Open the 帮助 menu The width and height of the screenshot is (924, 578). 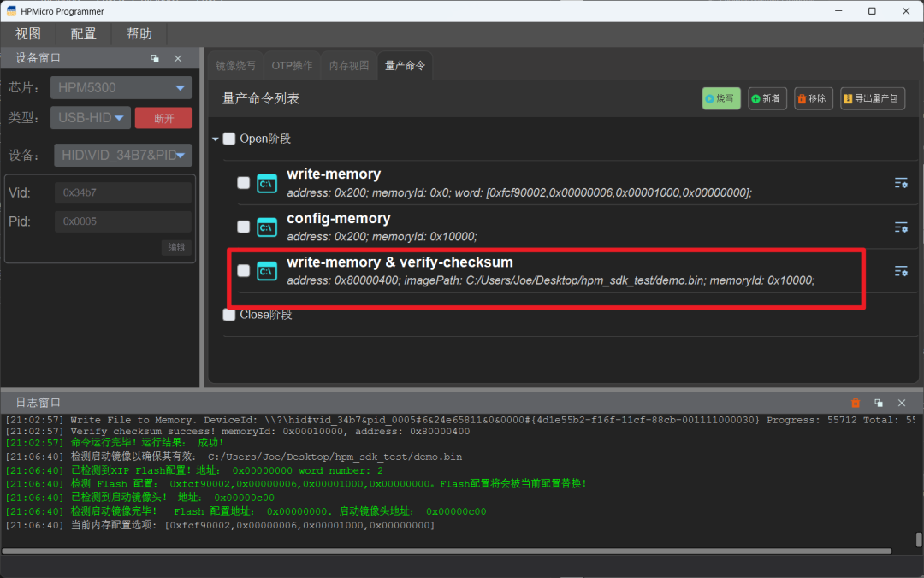tap(139, 34)
